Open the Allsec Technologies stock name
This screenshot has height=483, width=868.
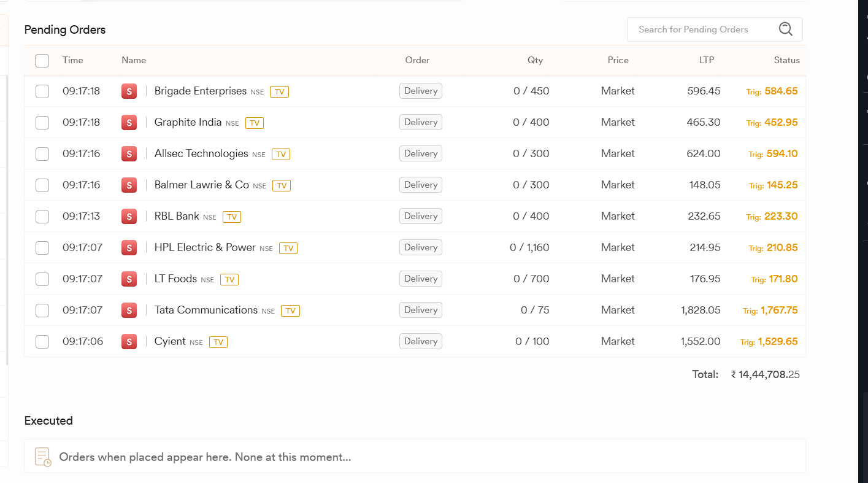point(201,153)
